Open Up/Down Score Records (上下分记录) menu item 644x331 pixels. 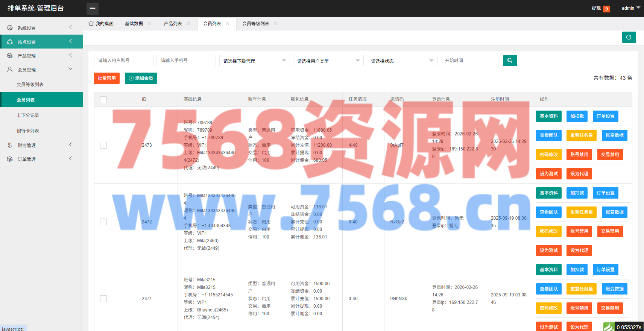[28, 115]
